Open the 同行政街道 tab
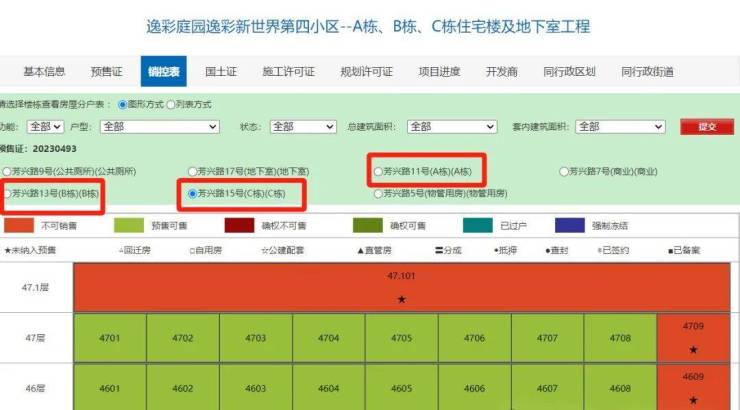Screen dimensions: 740x410 click(x=647, y=72)
